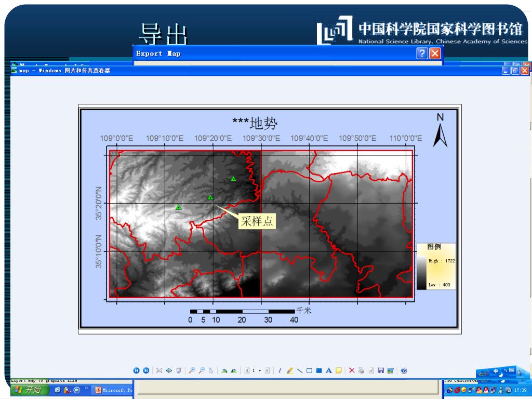Open copy-to icon in viewer toolbar

click(371, 370)
